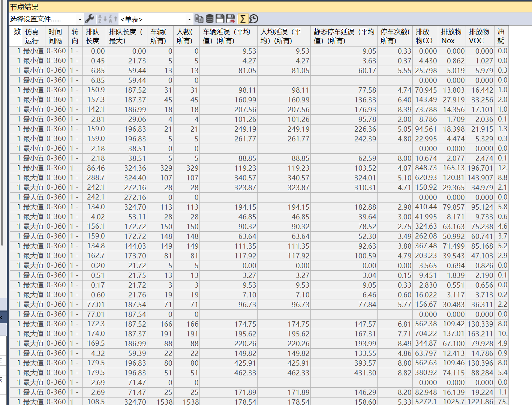Image resolution: width=532 pixels, height=405 pixels.
Task: Click the 1538 cell under 车辆(所有)
Action: point(160,402)
